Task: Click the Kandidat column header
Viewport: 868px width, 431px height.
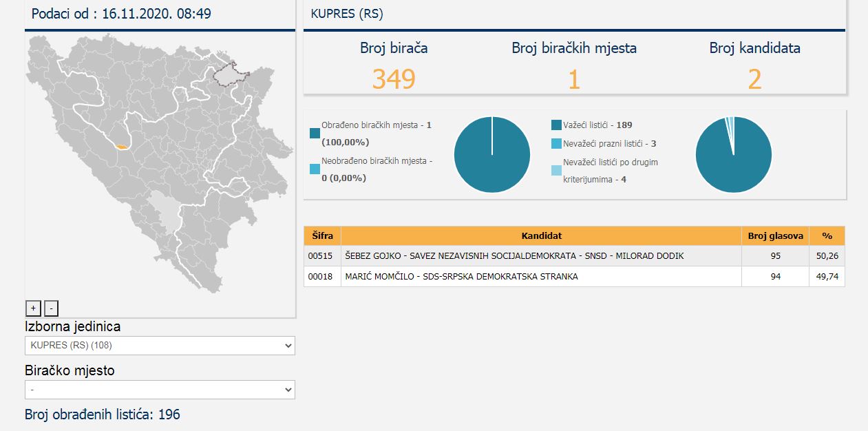Action: coord(541,235)
